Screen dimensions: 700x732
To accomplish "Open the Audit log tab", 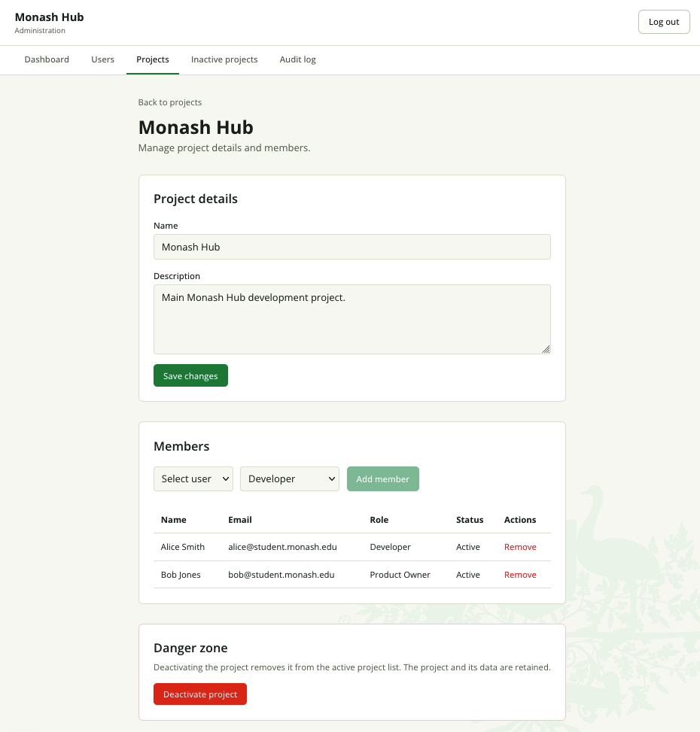I will click(297, 59).
